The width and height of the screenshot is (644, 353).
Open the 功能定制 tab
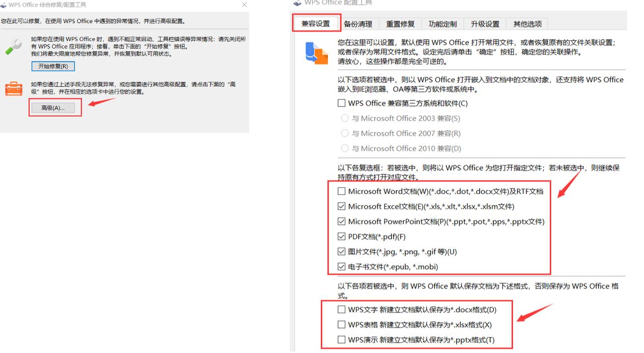click(443, 24)
